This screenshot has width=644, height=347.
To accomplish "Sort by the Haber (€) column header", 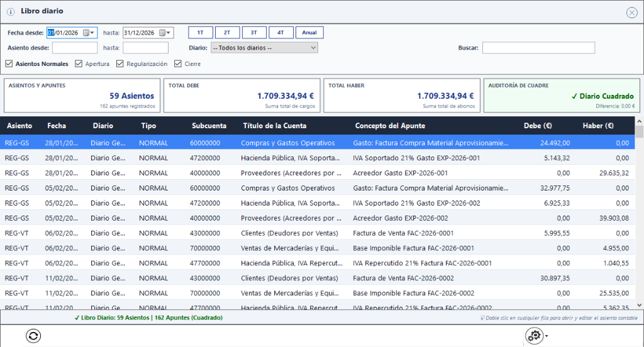I will 598,126.
